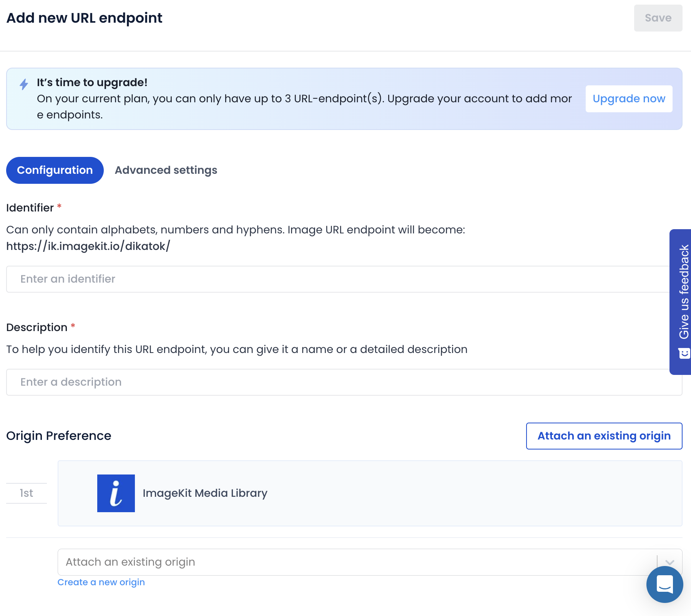Follow the 'Create a new origin' link
The image size is (691, 616).
tap(101, 582)
